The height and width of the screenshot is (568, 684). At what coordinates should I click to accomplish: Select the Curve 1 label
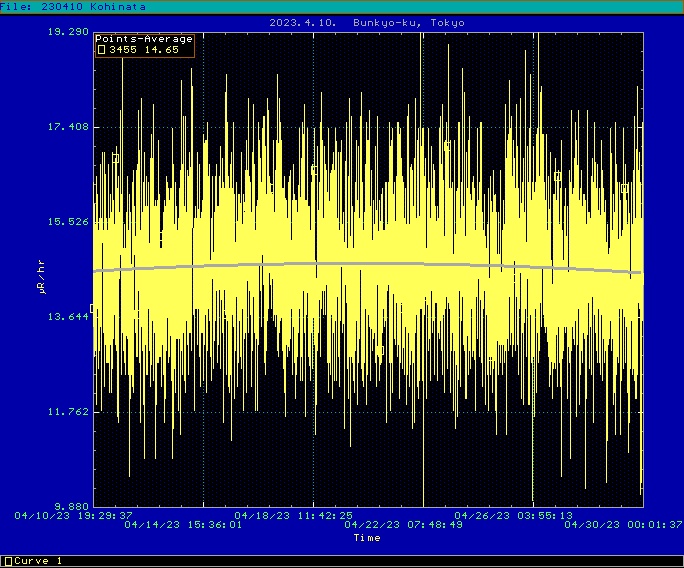39,561
